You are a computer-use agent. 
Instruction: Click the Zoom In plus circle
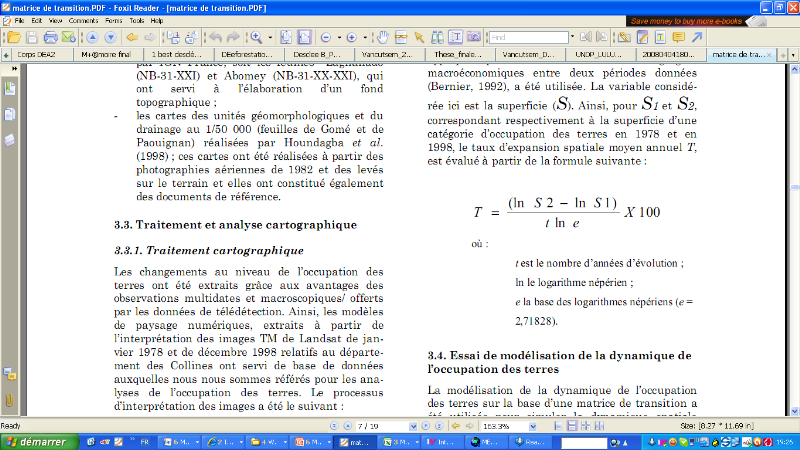click(352, 37)
